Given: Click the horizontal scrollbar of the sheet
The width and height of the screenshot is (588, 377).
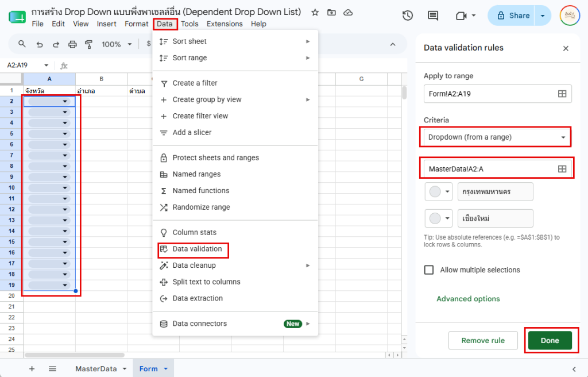Looking at the screenshot, I should point(75,355).
